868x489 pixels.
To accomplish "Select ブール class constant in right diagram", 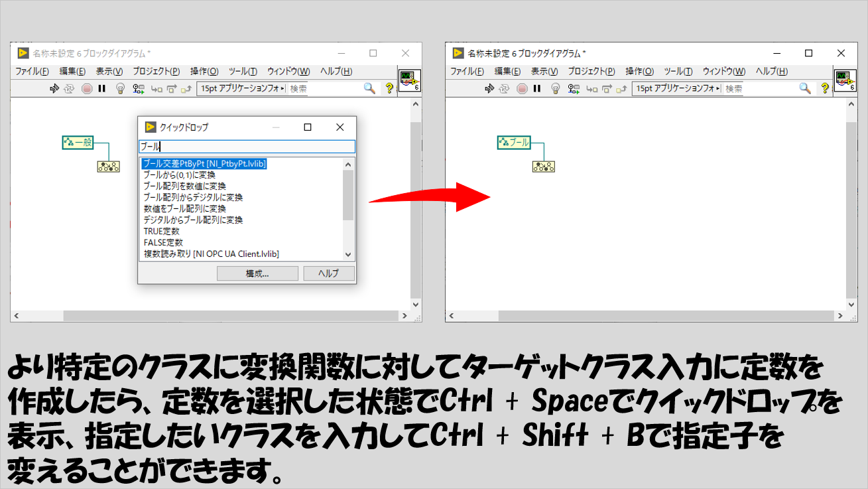I will 515,143.
